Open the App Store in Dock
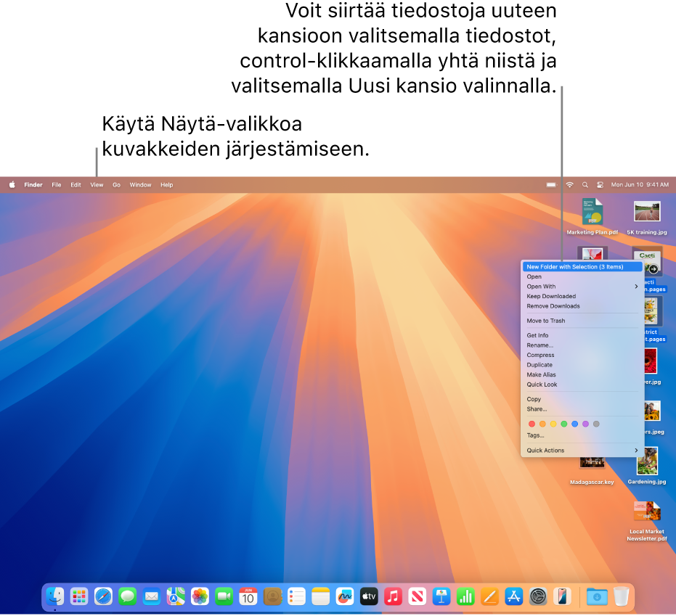This screenshot has height=616, width=676. (514, 596)
